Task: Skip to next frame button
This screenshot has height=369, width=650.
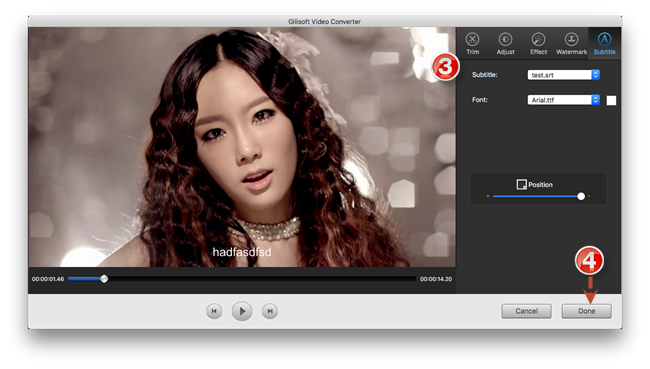Action: pyautogui.click(x=270, y=311)
